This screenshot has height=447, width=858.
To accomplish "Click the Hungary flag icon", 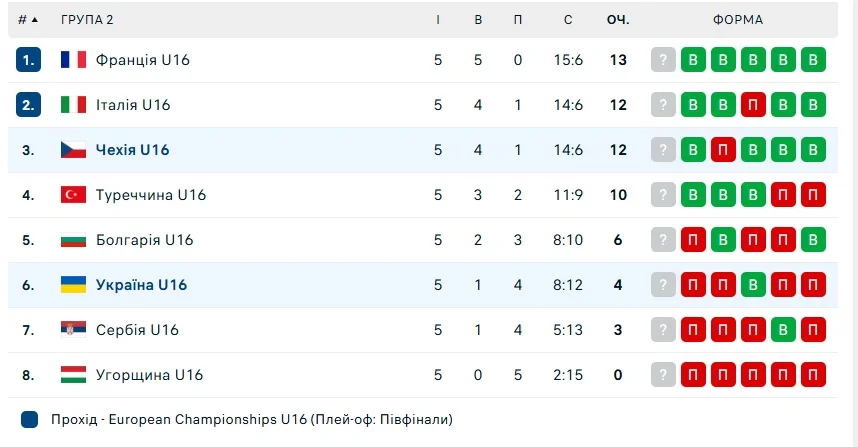I will tap(73, 375).
